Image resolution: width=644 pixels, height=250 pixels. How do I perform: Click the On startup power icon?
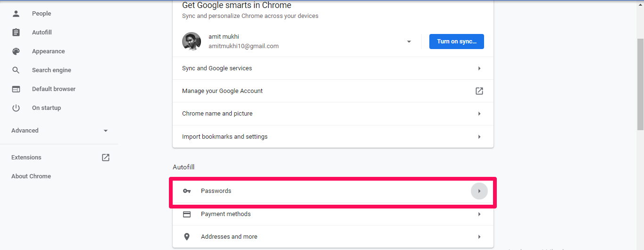(x=16, y=108)
